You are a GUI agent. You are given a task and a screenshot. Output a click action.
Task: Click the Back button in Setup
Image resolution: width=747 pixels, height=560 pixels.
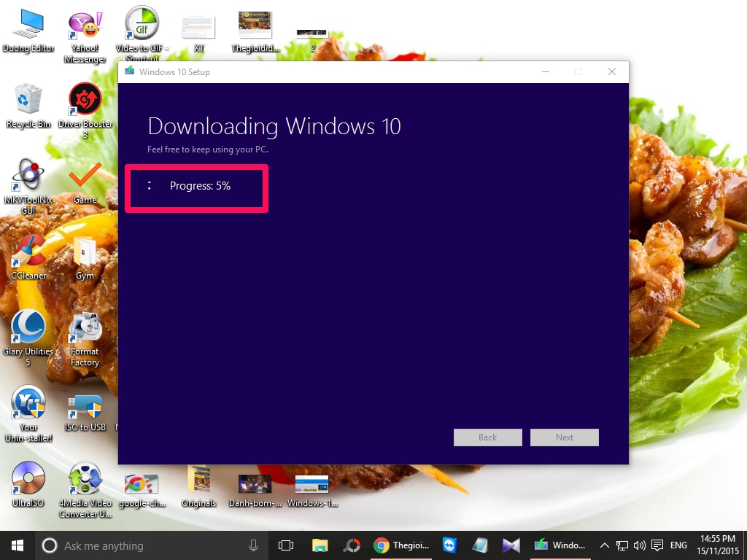tap(488, 437)
